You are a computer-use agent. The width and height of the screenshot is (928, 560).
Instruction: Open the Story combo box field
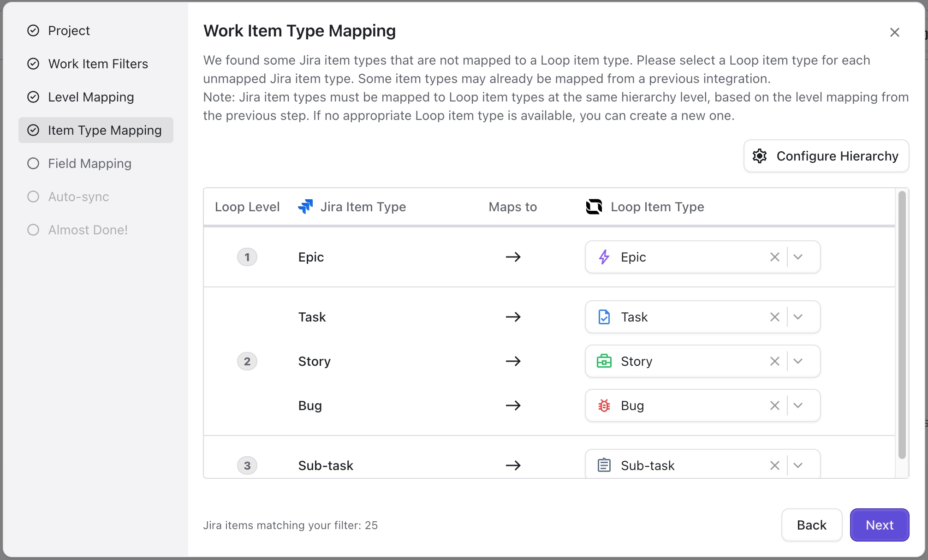click(x=703, y=361)
